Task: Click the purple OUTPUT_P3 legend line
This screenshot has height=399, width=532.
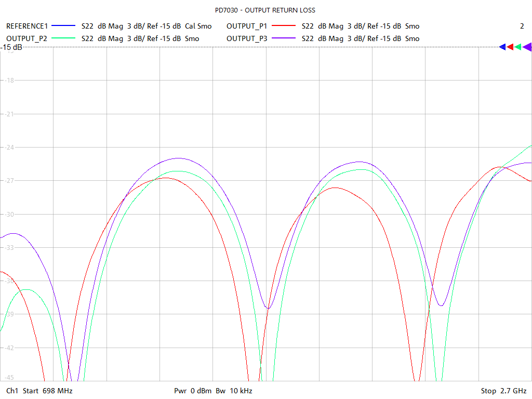Action: (x=284, y=38)
